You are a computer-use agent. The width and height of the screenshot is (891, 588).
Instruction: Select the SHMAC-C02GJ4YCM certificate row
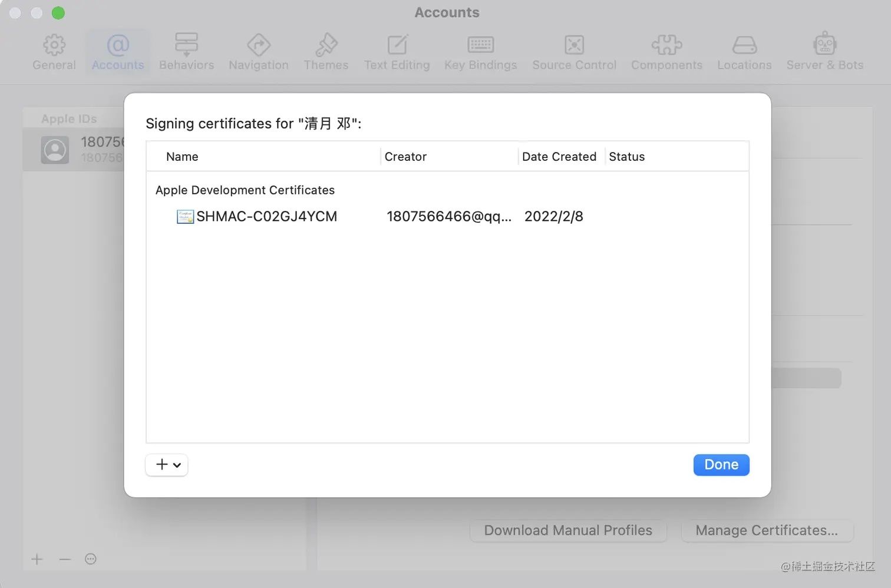(x=447, y=216)
